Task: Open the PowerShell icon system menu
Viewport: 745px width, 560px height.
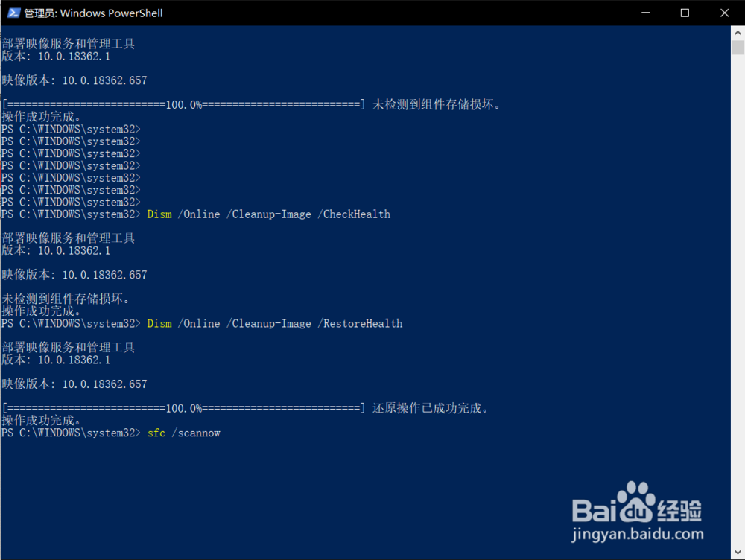Action: point(13,13)
